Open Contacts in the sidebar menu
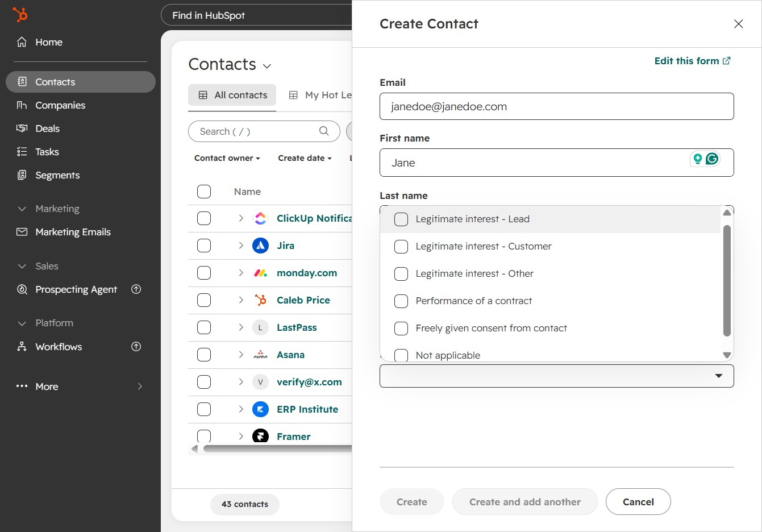Viewport: 762px width, 532px height. pyautogui.click(x=81, y=82)
